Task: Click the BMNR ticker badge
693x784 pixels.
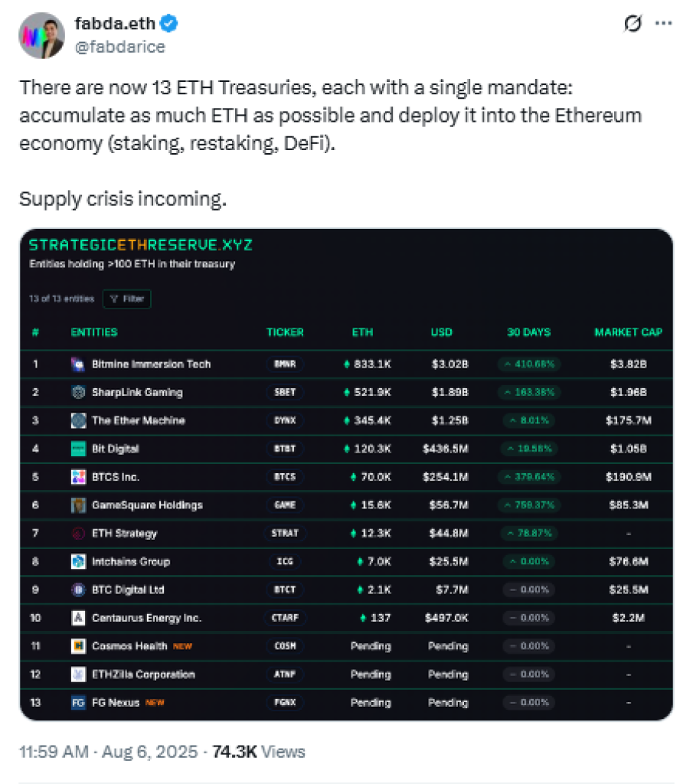Action: (285, 364)
